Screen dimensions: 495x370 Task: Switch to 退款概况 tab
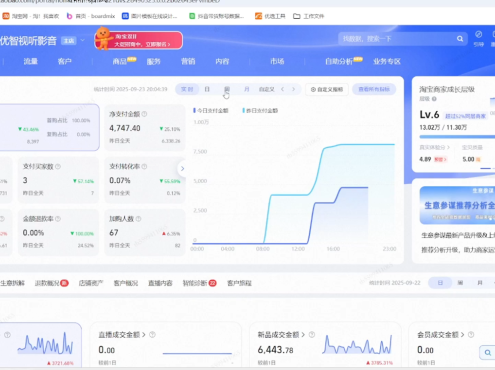47,283
